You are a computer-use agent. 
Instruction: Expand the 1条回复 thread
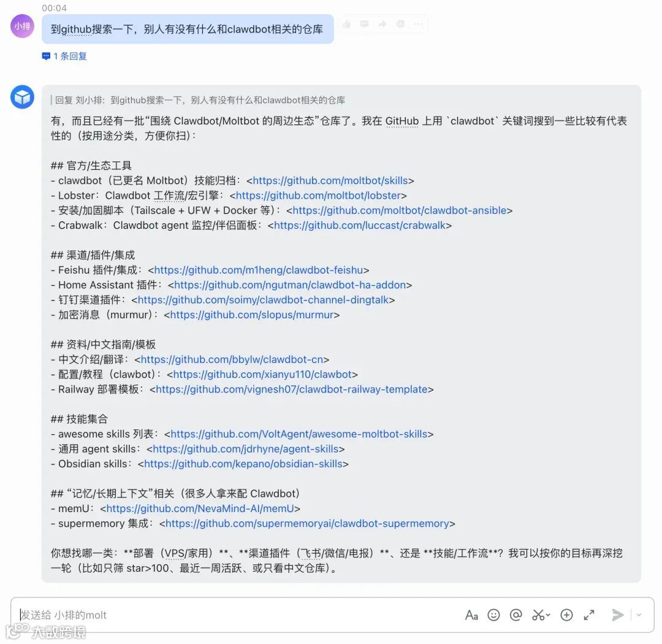coord(64,56)
